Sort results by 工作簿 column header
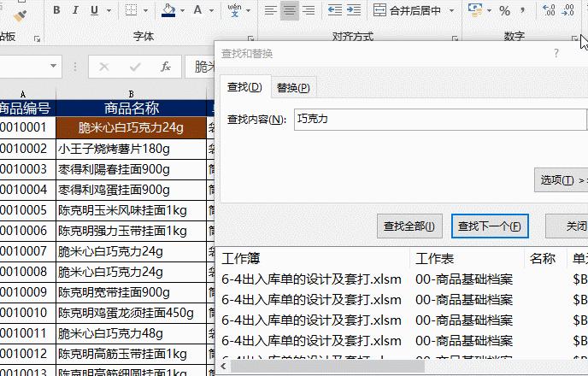The width and height of the screenshot is (588, 376). coord(315,259)
